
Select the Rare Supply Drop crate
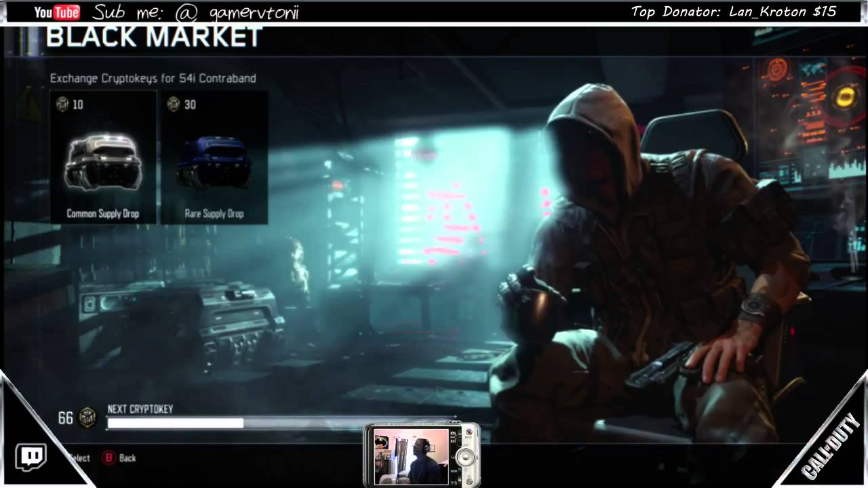point(214,157)
